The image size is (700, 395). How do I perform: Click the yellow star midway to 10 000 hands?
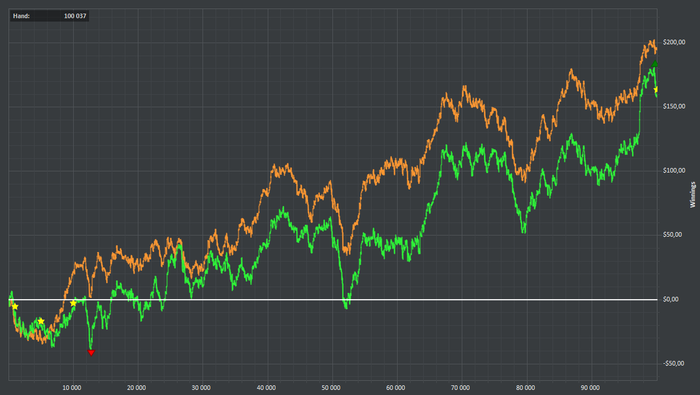41,321
